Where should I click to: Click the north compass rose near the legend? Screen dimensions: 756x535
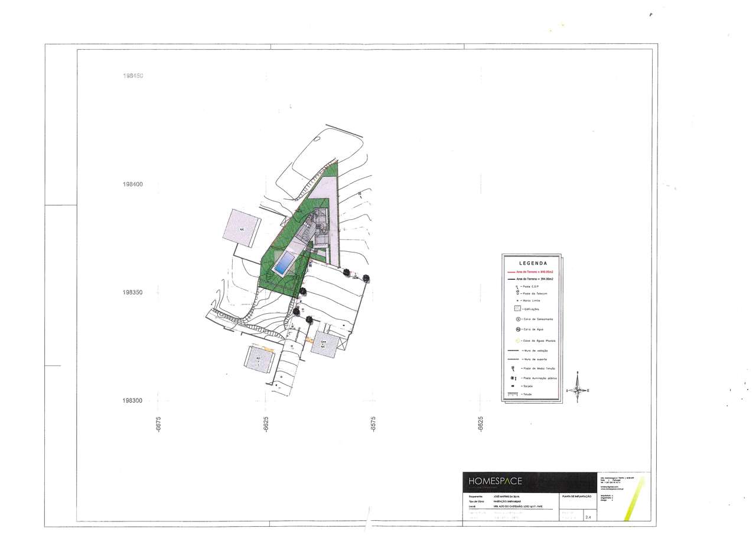[x=577, y=390]
